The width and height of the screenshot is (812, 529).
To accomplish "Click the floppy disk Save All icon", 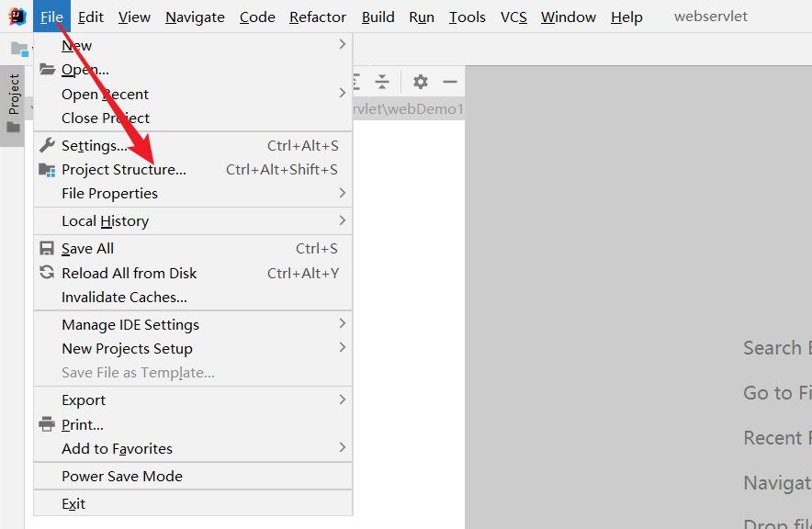I will (x=47, y=249).
